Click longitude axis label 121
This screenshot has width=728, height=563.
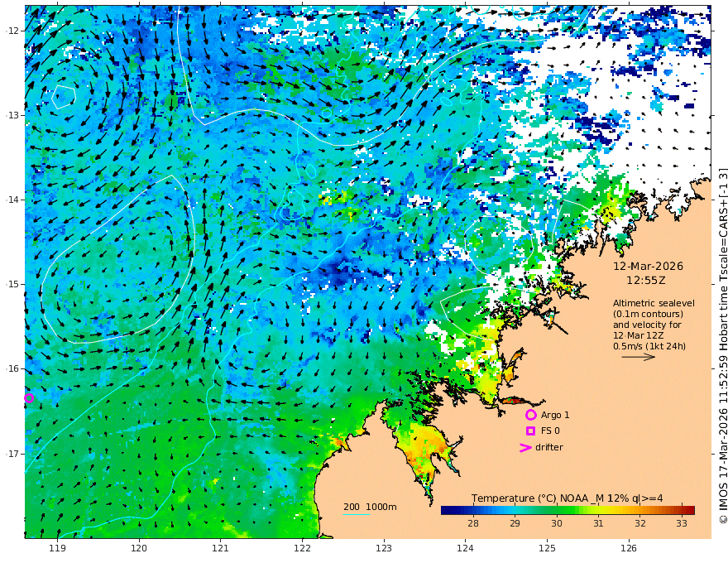click(x=221, y=549)
